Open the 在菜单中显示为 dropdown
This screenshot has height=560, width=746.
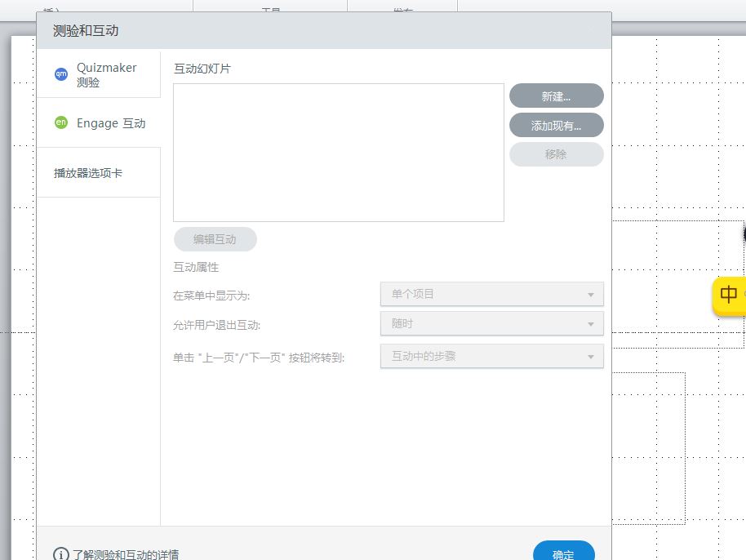coord(491,294)
